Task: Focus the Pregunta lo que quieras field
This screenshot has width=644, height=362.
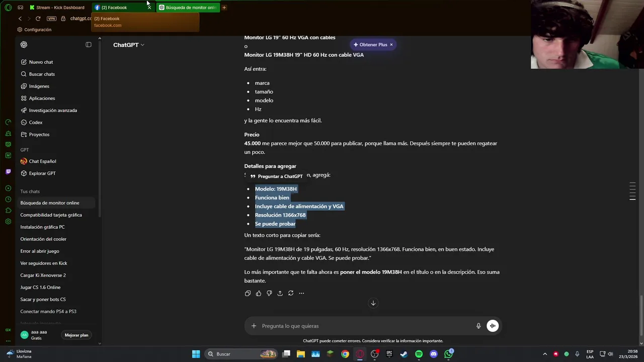Action: point(366,326)
